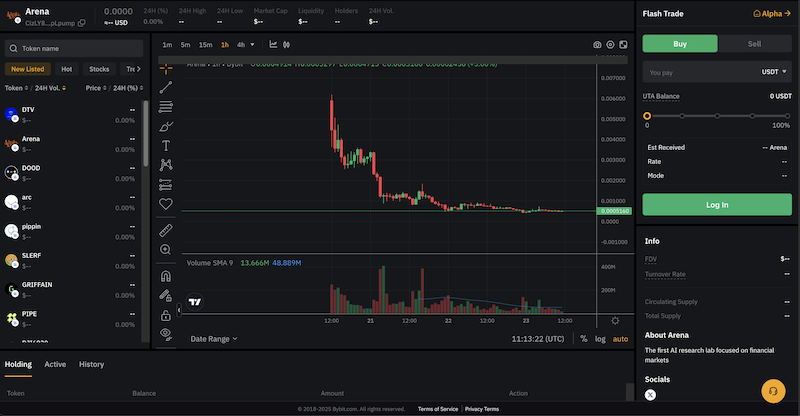The height and width of the screenshot is (416, 800).
Task: Toggle percentage scale on chart
Action: [x=584, y=339]
